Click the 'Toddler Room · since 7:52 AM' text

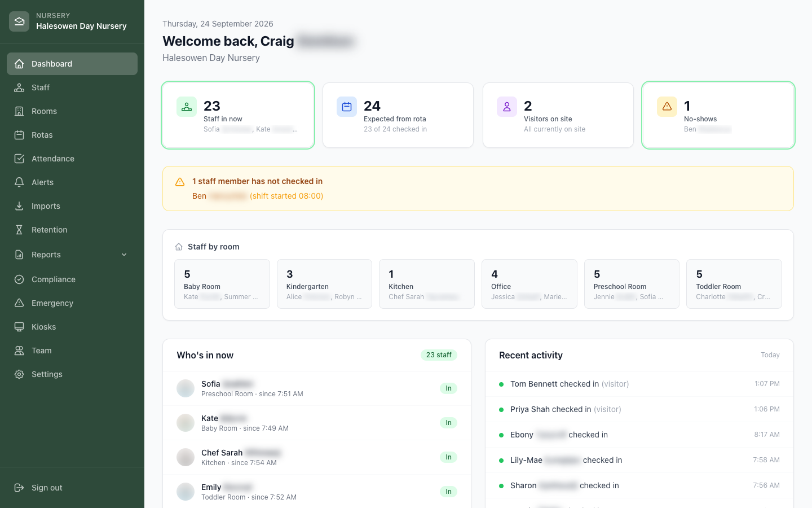point(249,497)
